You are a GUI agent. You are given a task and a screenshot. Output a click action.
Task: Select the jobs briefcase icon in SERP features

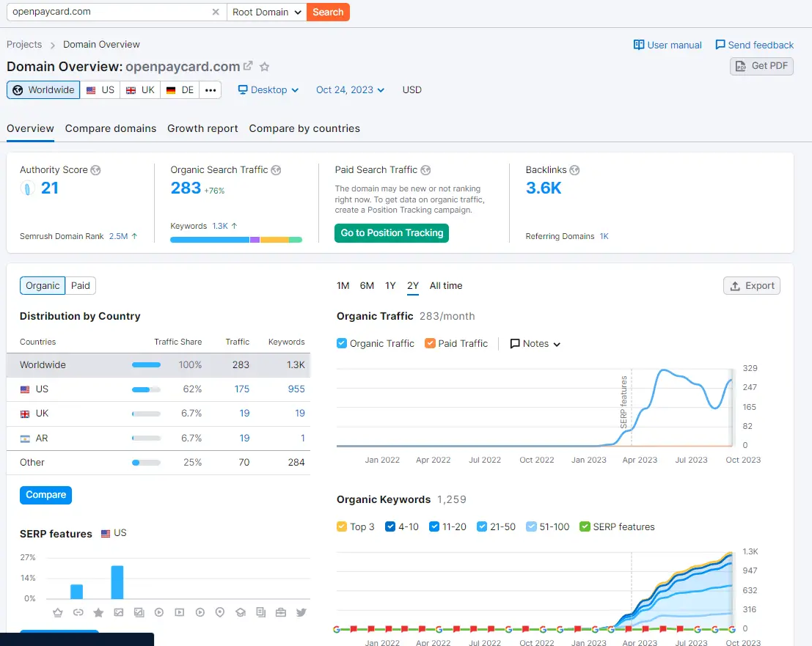click(x=281, y=612)
